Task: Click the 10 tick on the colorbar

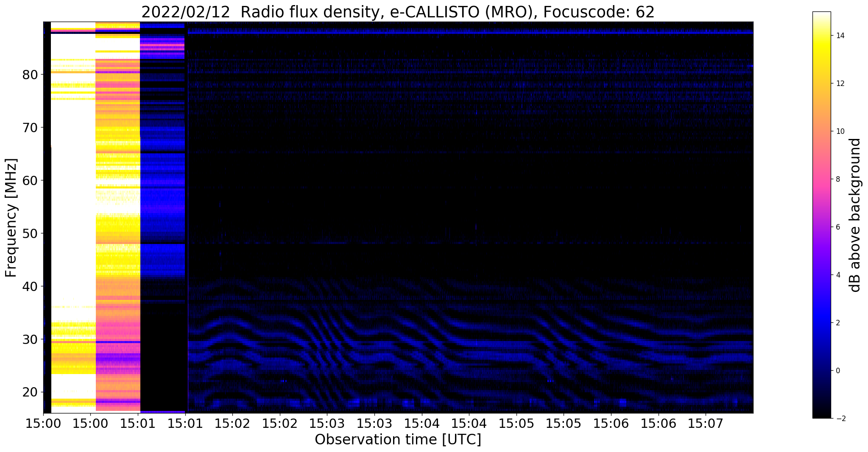Action: [x=840, y=131]
